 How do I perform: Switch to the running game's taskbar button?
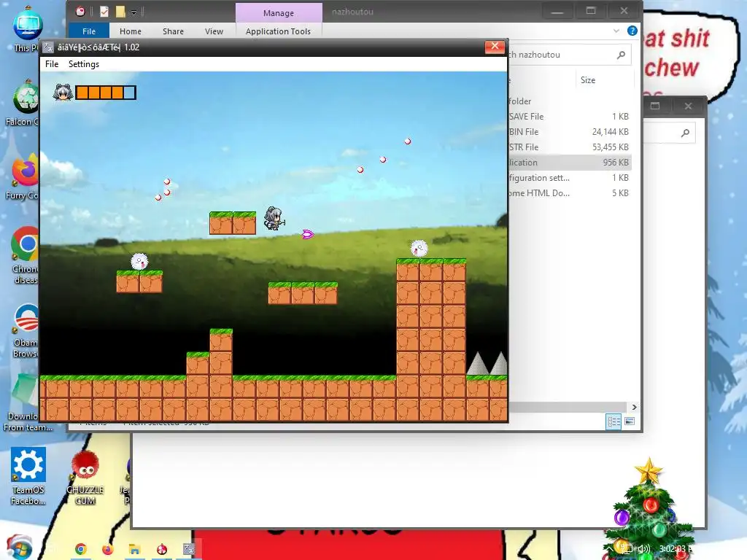[x=189, y=549]
